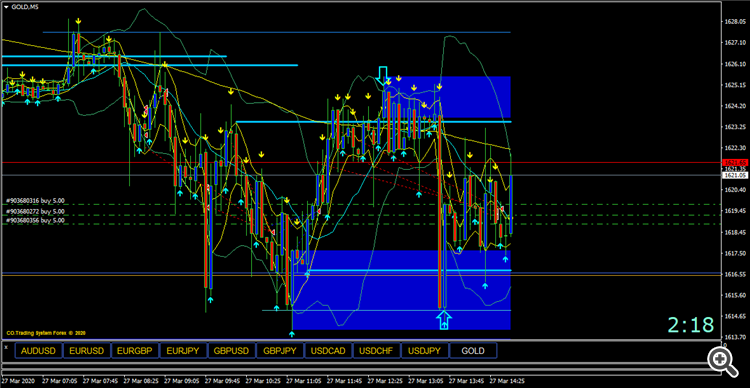Click the 2:18 candle countdown timer
750x388 pixels.
point(691,325)
